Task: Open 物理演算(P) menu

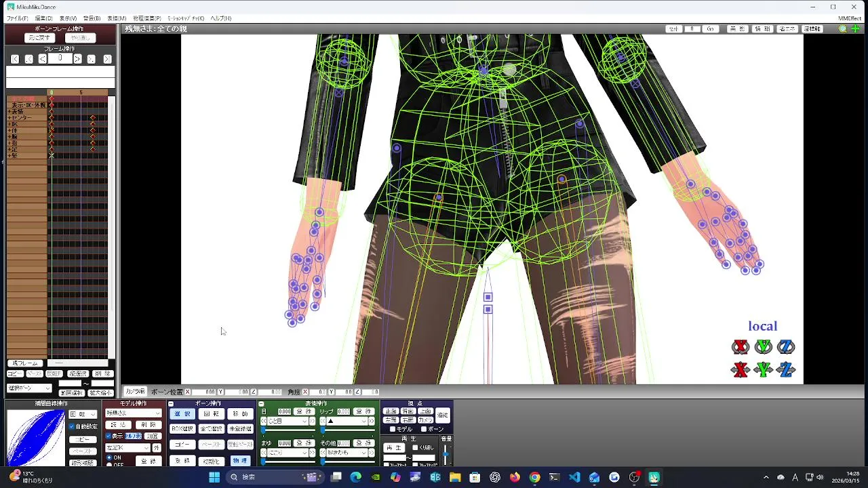Action: (146, 18)
